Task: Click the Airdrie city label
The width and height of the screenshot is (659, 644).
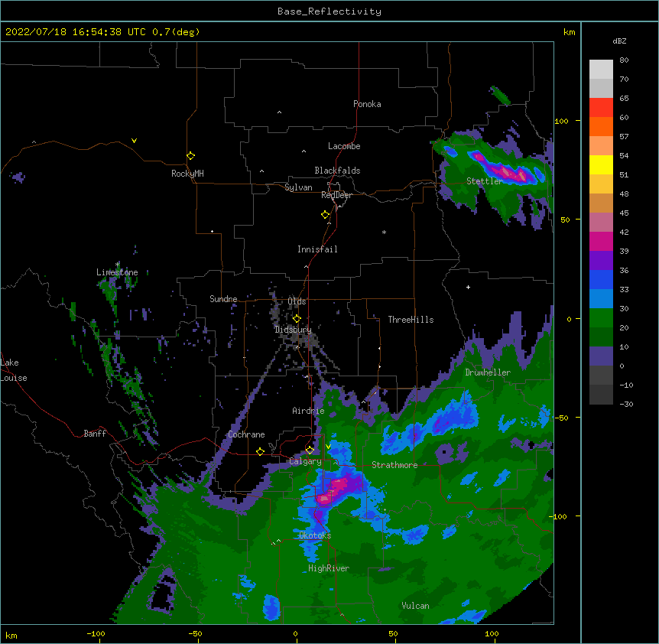Action: pyautogui.click(x=308, y=411)
